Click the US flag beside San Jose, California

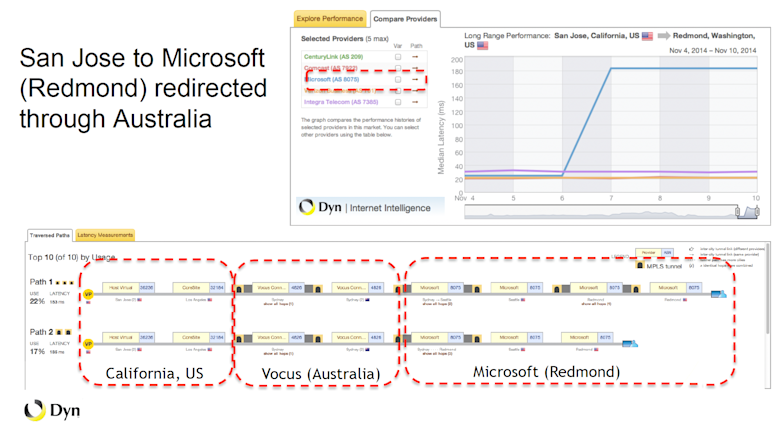tap(647, 36)
